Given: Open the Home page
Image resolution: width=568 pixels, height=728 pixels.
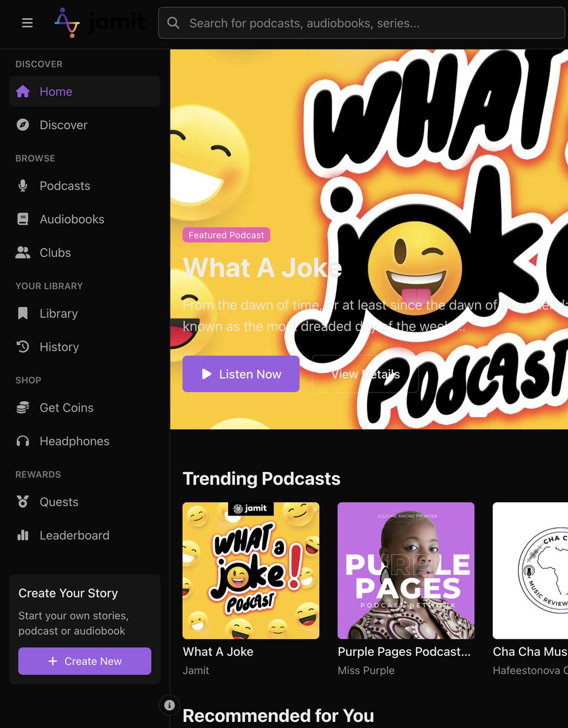Looking at the screenshot, I should point(84,92).
